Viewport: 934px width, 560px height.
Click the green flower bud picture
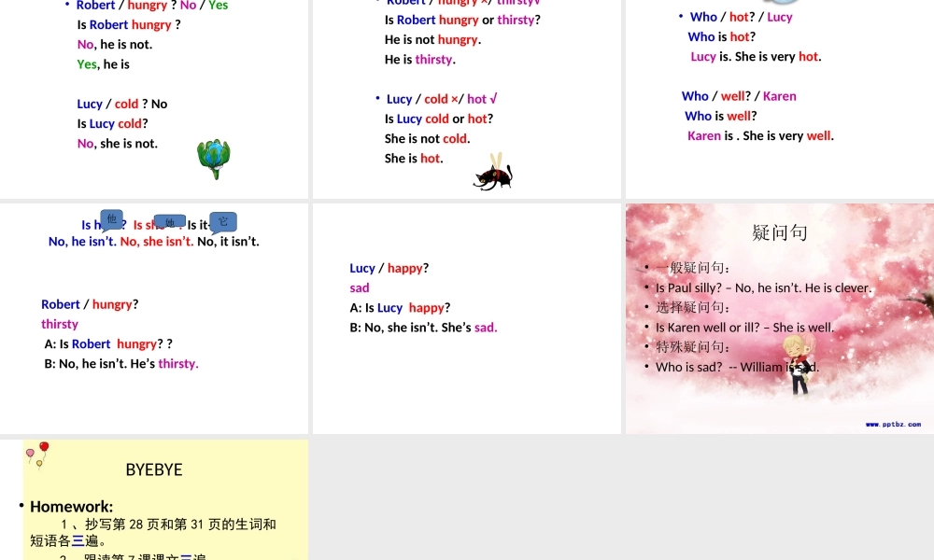(214, 159)
